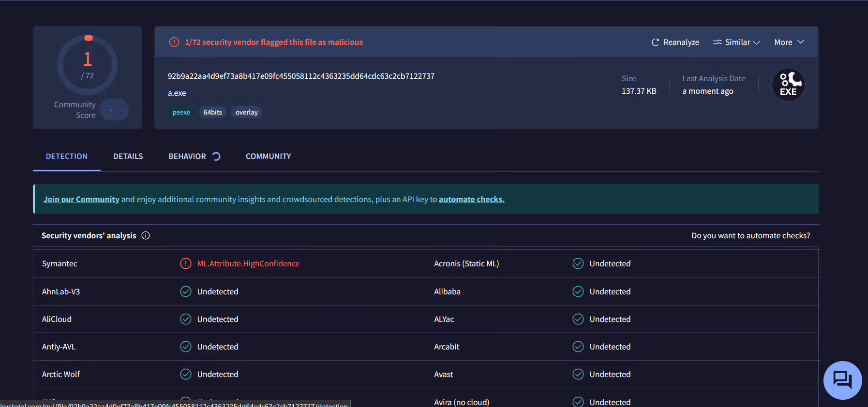The width and height of the screenshot is (868, 407).
Task: Click the Alibaba vendor name
Action: click(x=448, y=291)
